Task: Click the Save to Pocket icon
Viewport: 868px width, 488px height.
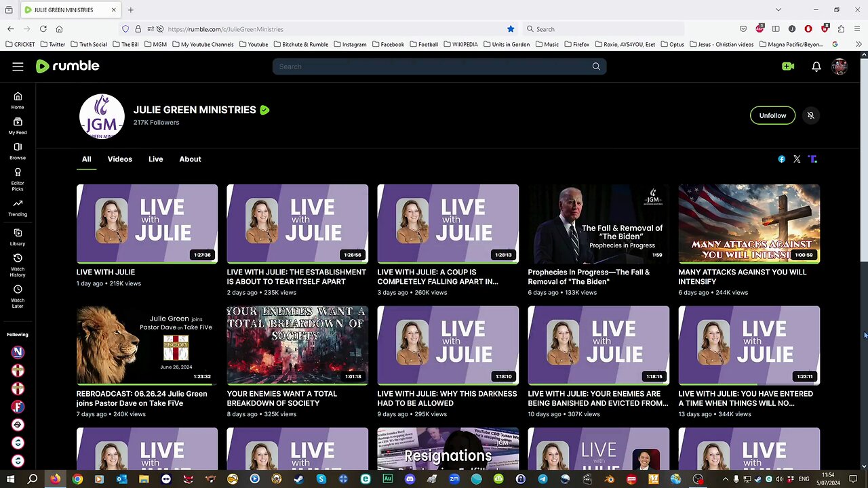Action: click(x=743, y=29)
